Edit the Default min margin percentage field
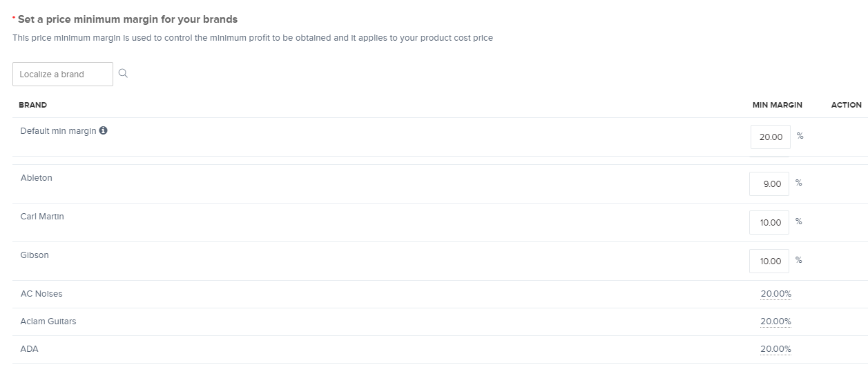The width and height of the screenshot is (868, 376). [x=770, y=137]
